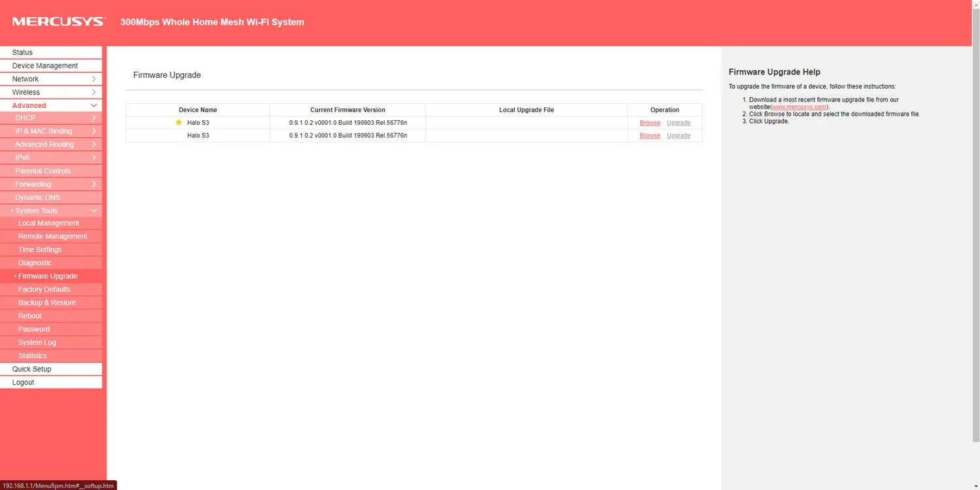Open Backup & Restore page
The width and height of the screenshot is (980, 490).
[51, 302]
